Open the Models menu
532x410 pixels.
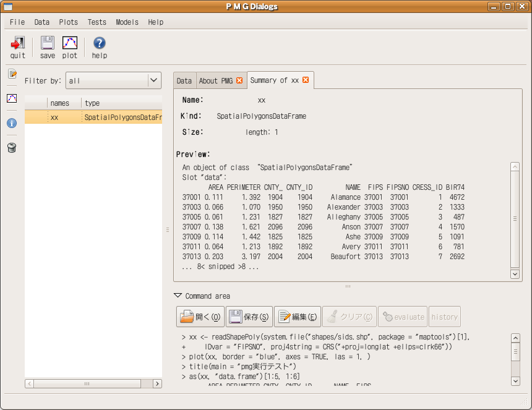(127, 22)
